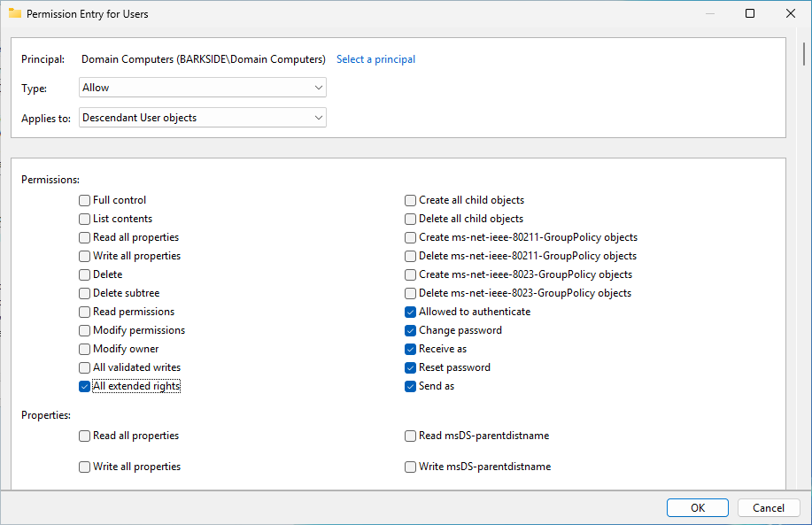Image resolution: width=812 pixels, height=525 pixels.
Task: Enable the Full control checkbox
Action: (84, 200)
